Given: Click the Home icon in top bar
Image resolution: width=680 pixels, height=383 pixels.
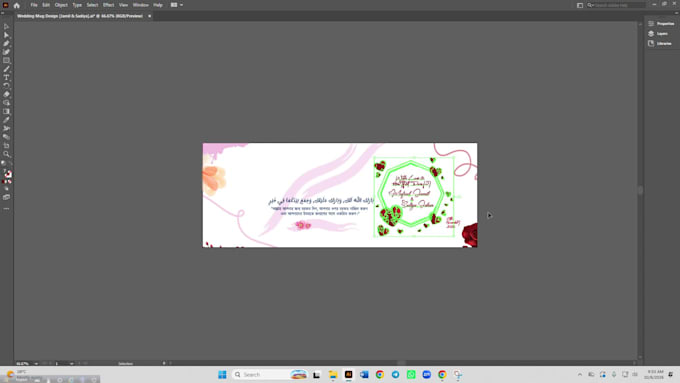Looking at the screenshot, I should pyautogui.click(x=16, y=5).
